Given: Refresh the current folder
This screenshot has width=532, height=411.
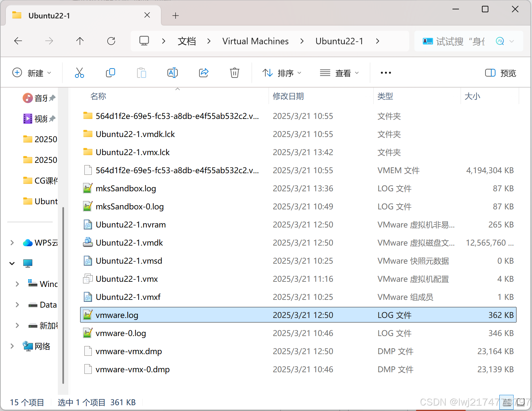Looking at the screenshot, I should click(x=111, y=41).
